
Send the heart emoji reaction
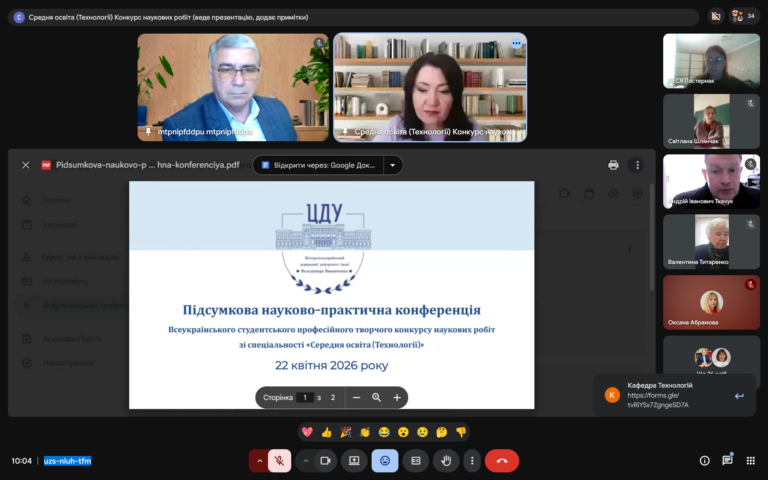[x=307, y=432]
